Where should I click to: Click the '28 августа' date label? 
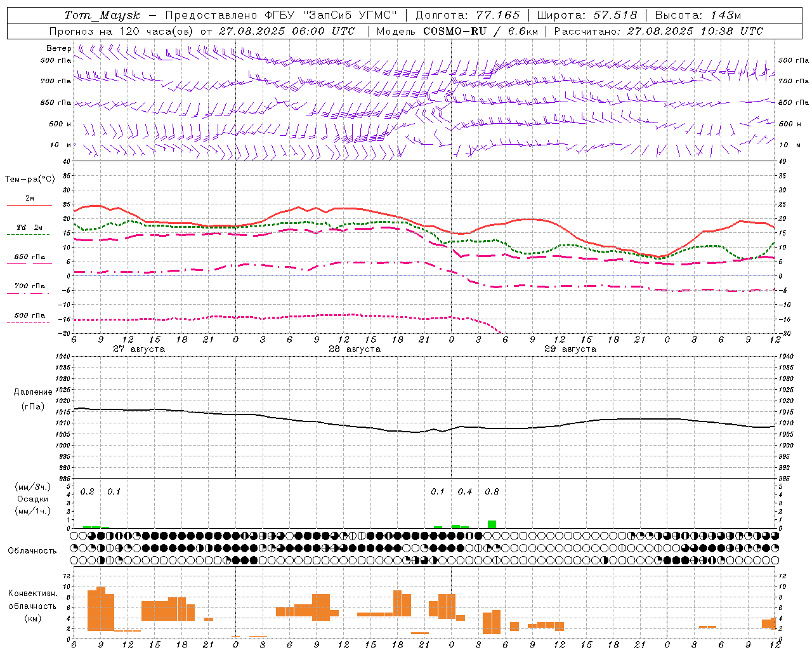355,349
